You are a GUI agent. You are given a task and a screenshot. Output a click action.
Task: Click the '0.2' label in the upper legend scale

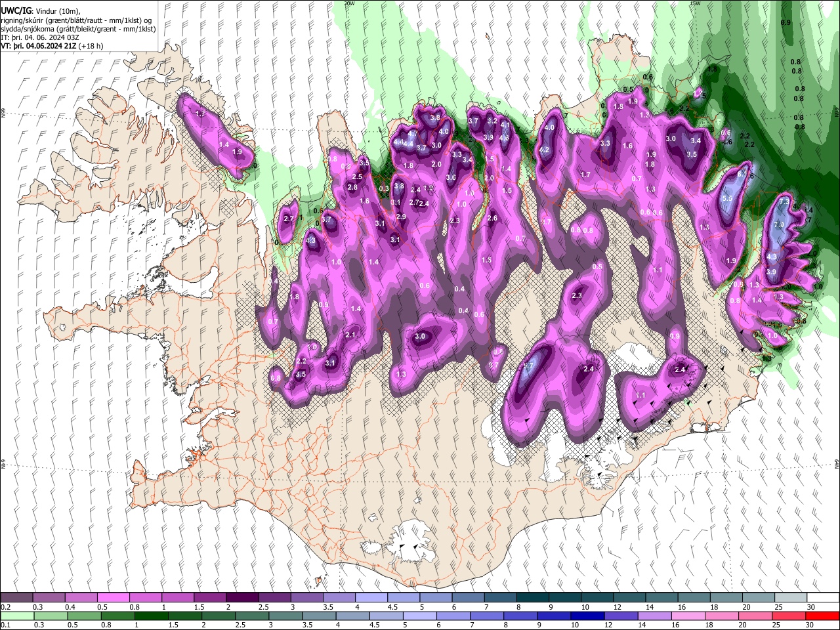pos(6,607)
